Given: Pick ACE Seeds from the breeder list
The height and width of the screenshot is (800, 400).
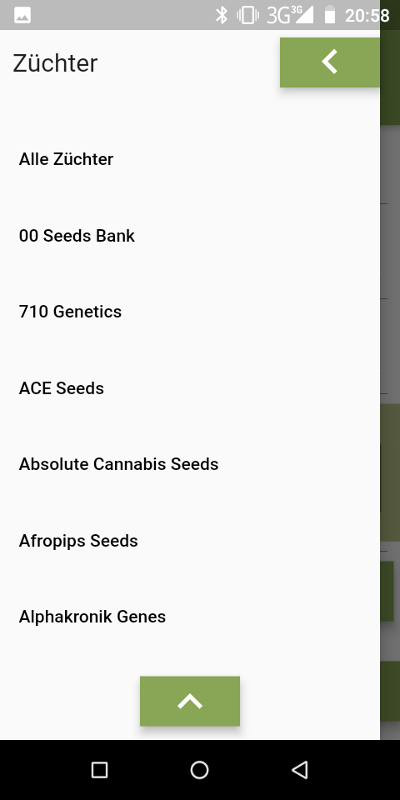Looking at the screenshot, I should (190, 388).
